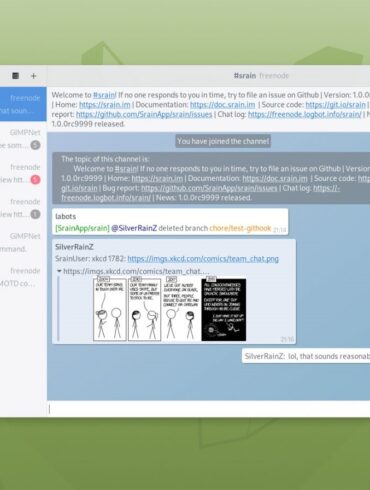
Task: Click the labots nickname
Action: [66, 216]
